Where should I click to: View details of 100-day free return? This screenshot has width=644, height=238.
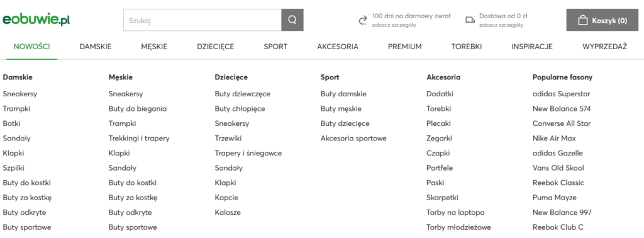click(394, 25)
